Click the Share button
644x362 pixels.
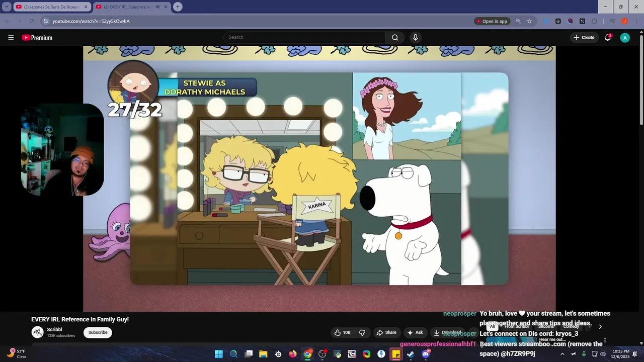coord(387,332)
